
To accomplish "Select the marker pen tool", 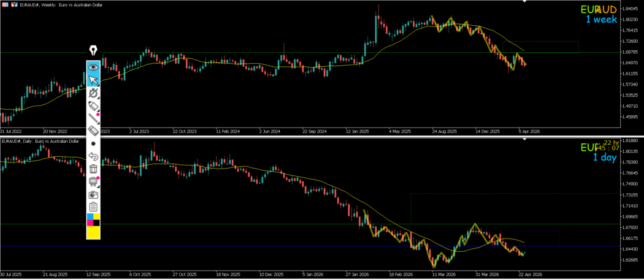I will 93,105.
